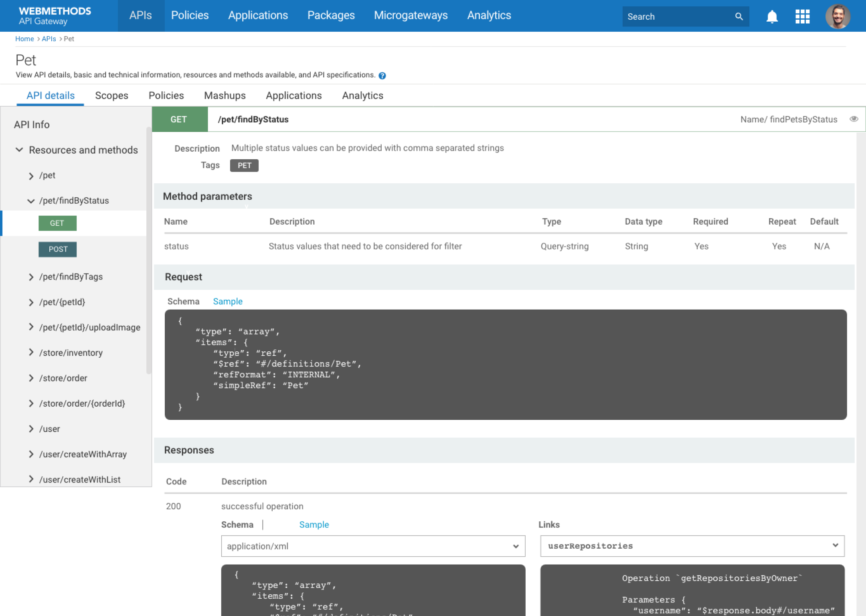This screenshot has height=616, width=866.
Task: Click the 'status' parameter name
Action: tap(176, 246)
